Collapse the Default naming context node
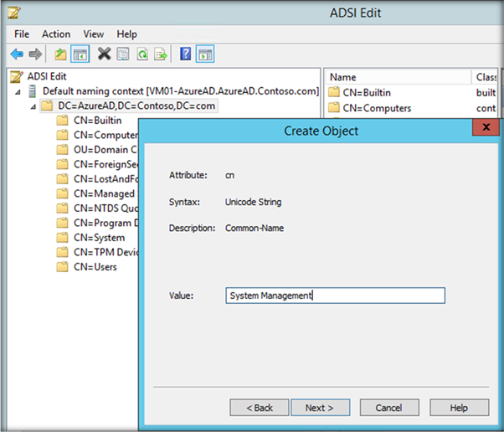This screenshot has width=504, height=432. click(x=19, y=91)
